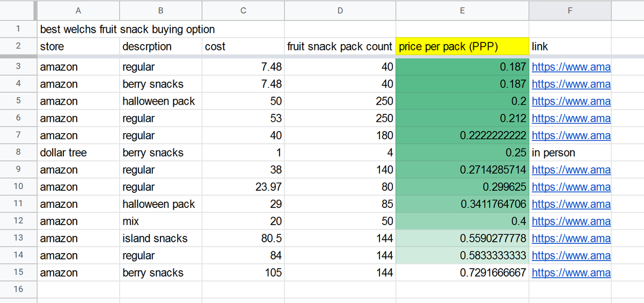Click 'amazon' store cell in row 3
The width and height of the screenshot is (644, 303).
click(78, 67)
